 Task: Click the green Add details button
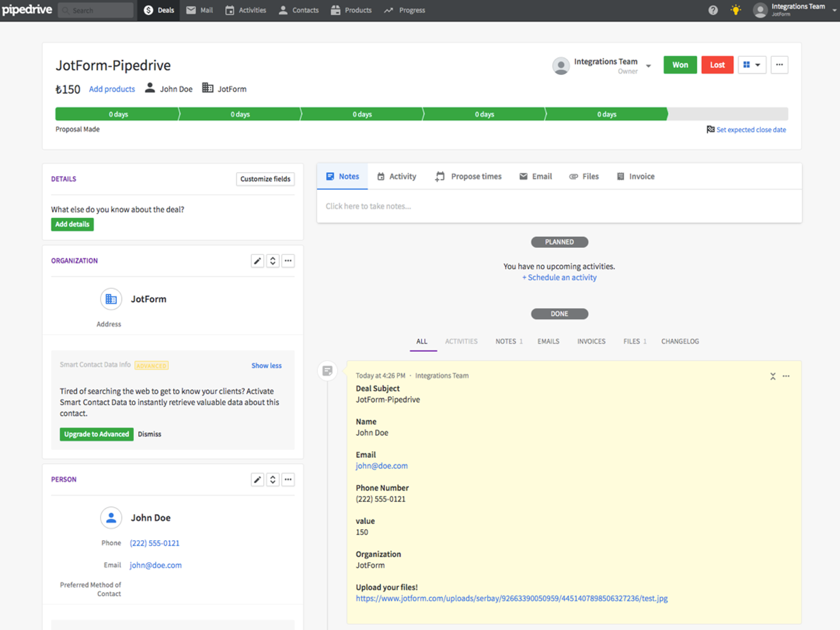pos(72,225)
